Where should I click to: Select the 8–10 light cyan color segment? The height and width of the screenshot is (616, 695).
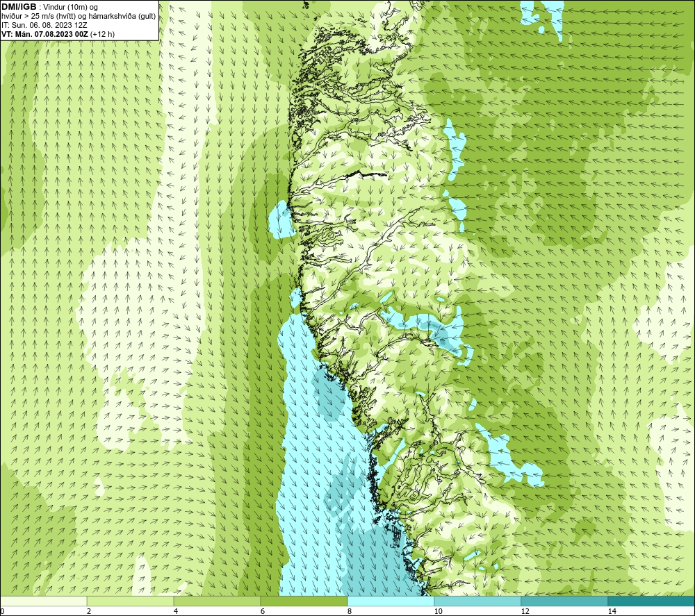pos(391,601)
